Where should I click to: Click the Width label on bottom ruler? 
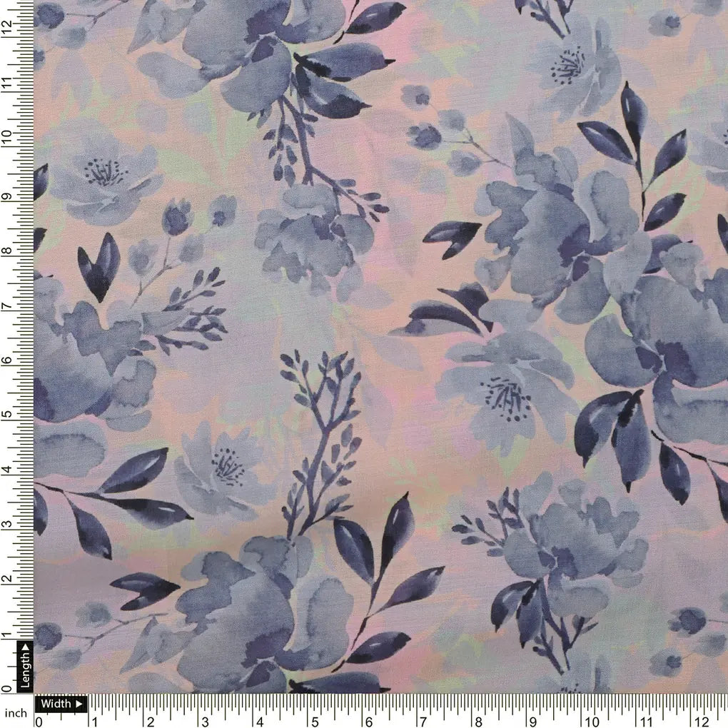click(56, 704)
